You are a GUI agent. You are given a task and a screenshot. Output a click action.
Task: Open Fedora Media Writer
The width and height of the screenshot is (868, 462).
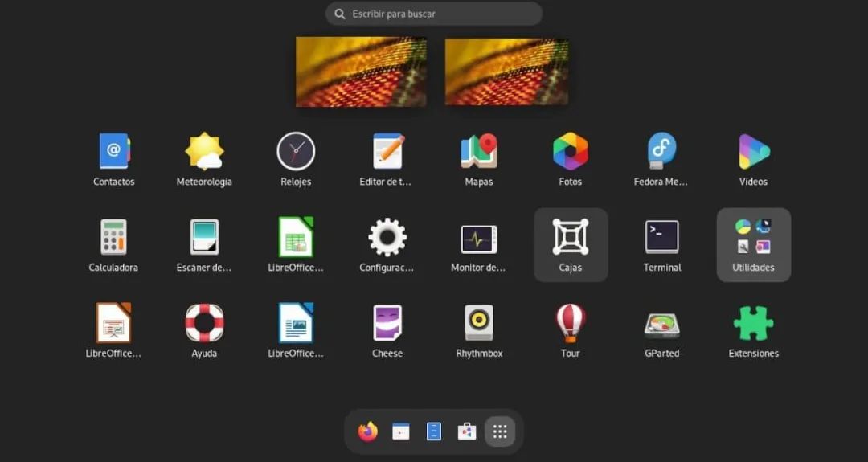(661, 151)
